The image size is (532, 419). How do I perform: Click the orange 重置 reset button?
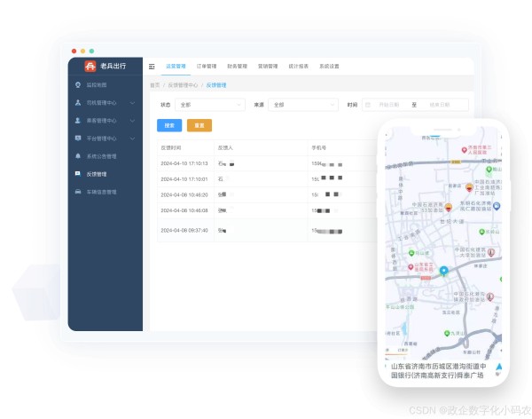199,125
